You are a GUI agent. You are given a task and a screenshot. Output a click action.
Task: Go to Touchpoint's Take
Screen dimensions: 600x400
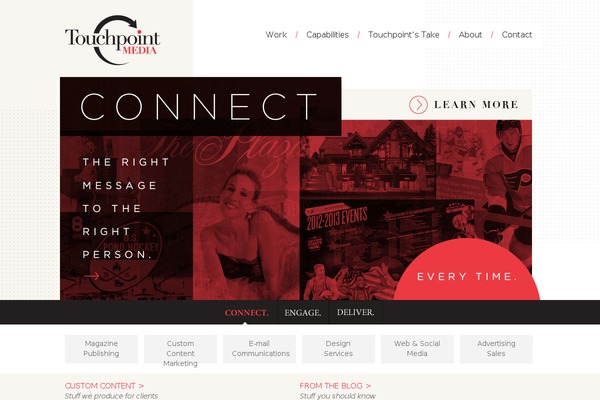click(404, 35)
